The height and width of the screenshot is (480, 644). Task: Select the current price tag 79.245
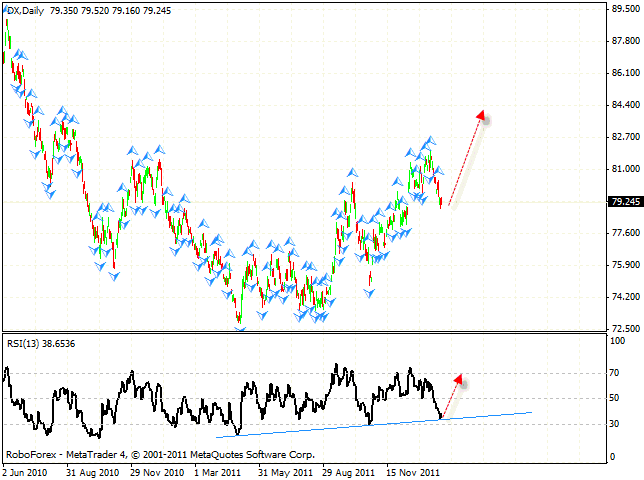coord(623,201)
